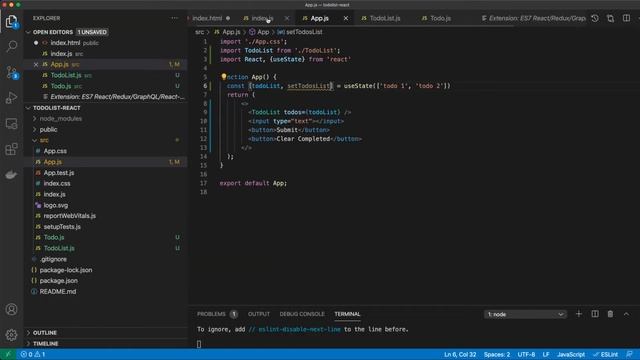Click the errors and warnings status indicator

(33, 354)
